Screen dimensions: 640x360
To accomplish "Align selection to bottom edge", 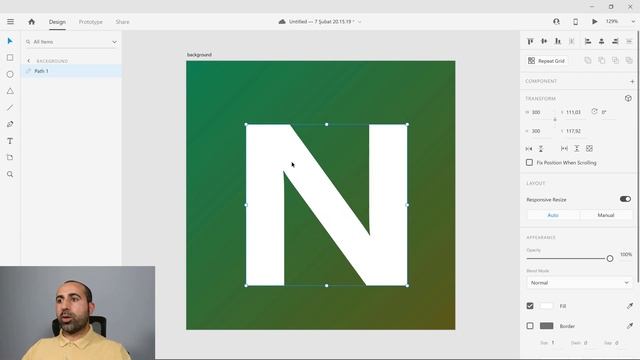I will (x=558, y=41).
